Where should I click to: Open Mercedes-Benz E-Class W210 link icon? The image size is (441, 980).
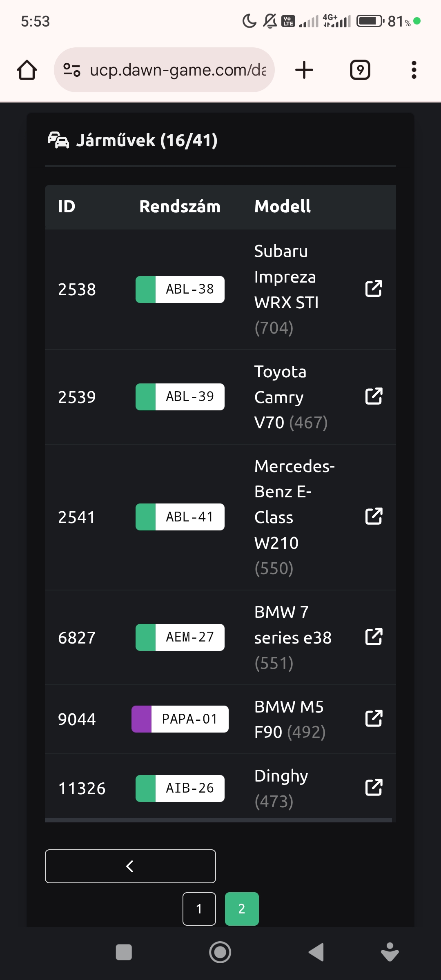click(374, 516)
